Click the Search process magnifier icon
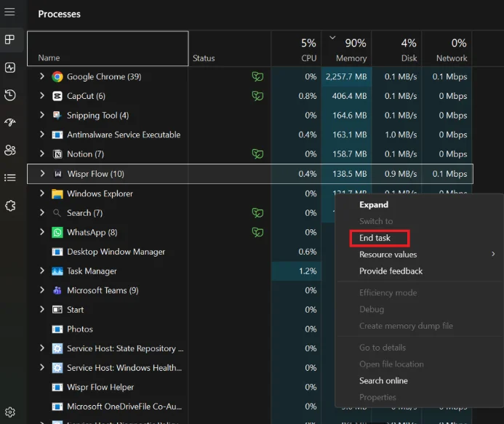Image resolution: width=504 pixels, height=424 pixels. [57, 213]
